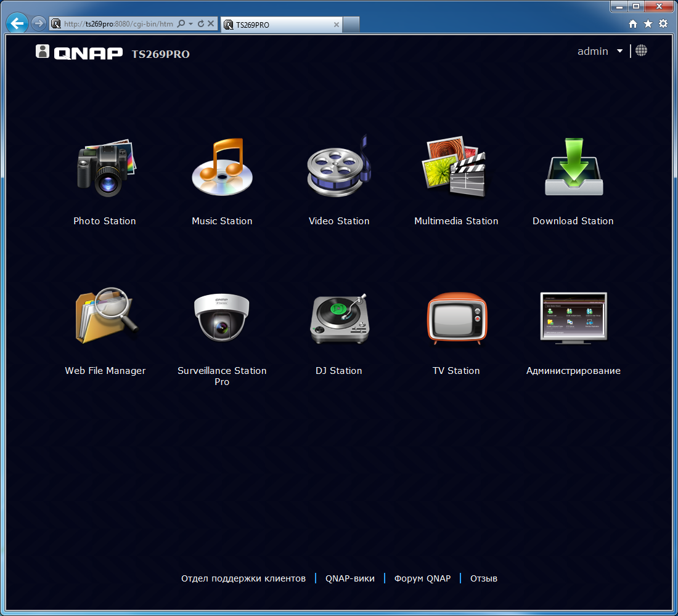Launch DJ Station turntable icon
Image resolution: width=678 pixels, height=616 pixels.
coord(340,318)
